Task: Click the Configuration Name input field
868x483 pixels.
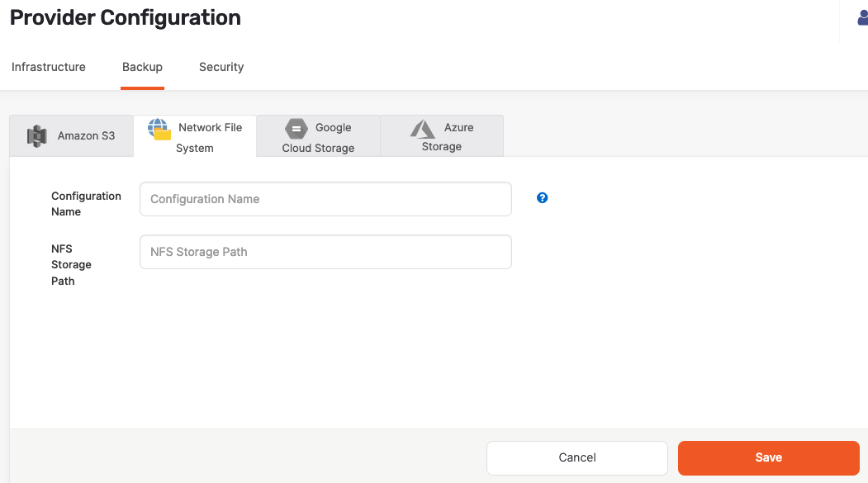Action: [x=325, y=199]
